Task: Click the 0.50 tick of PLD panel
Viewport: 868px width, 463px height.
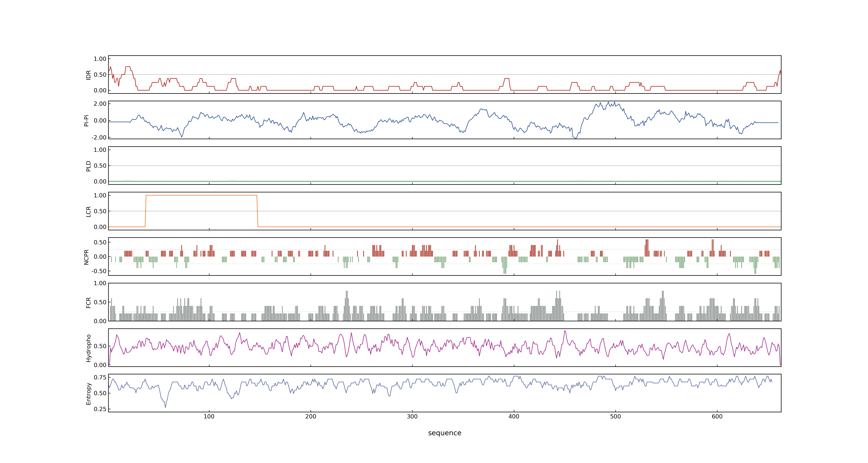Action: (100, 166)
